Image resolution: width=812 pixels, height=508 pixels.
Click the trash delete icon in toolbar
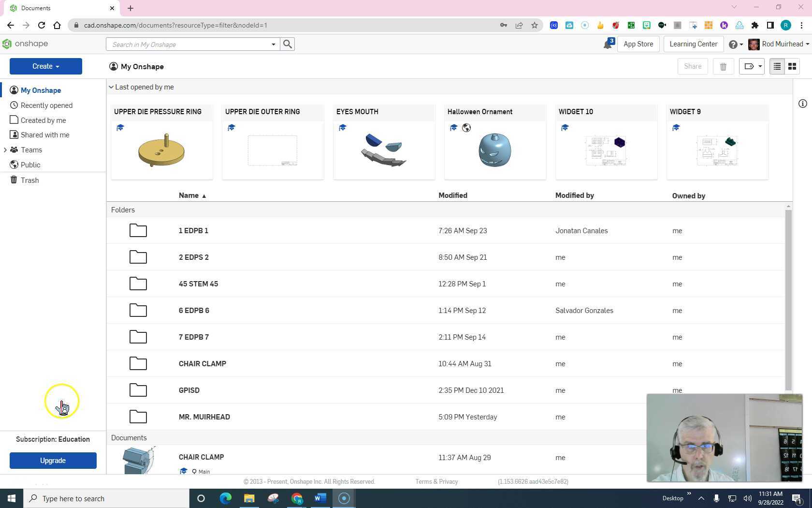[x=723, y=67]
